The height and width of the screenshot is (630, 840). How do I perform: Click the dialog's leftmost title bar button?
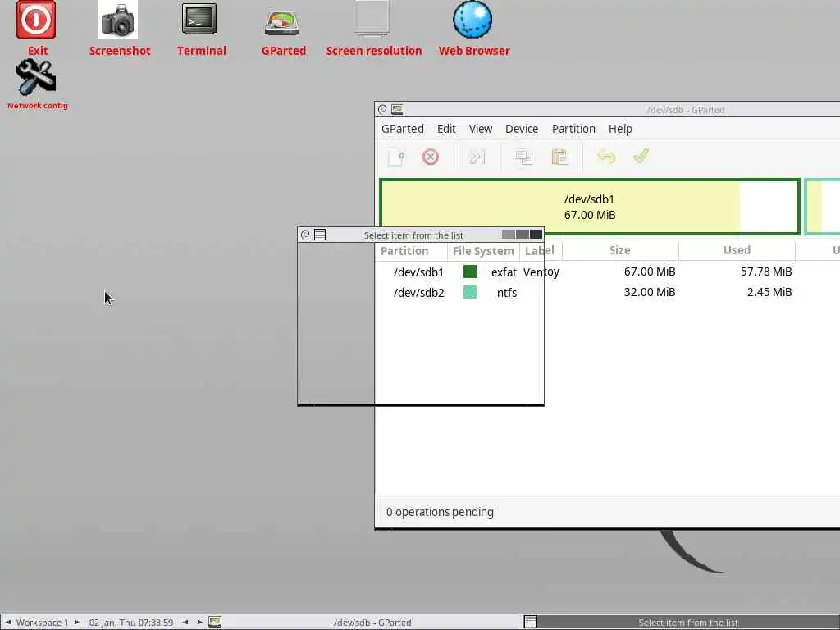(509, 234)
